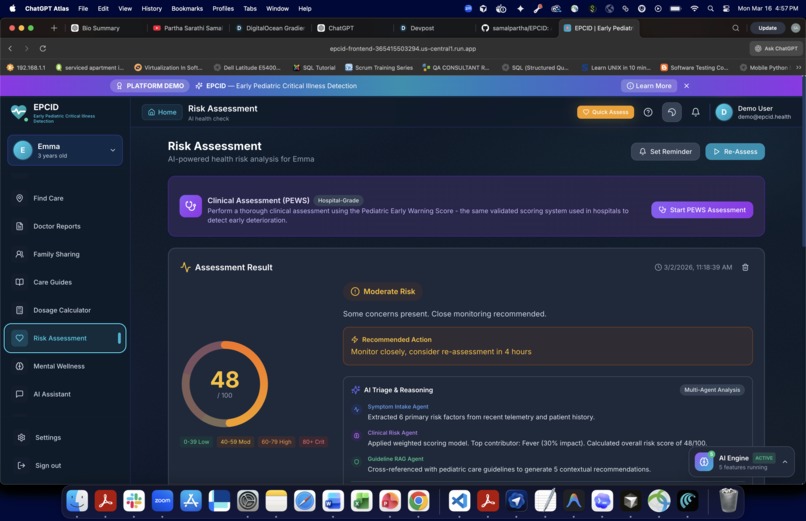Click the Symptom Intake Agent label
This screenshot has width=806, height=521.
coord(398,406)
